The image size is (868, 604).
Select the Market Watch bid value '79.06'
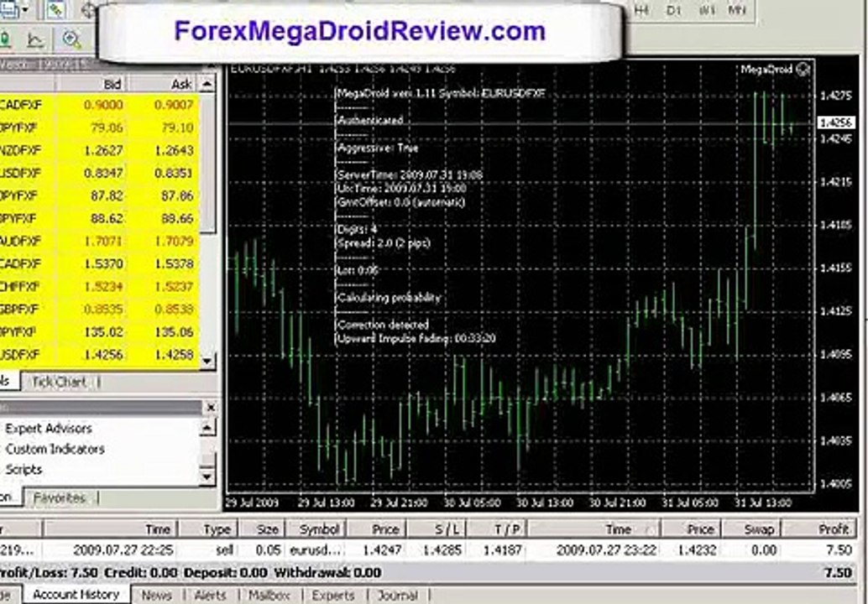(x=107, y=128)
